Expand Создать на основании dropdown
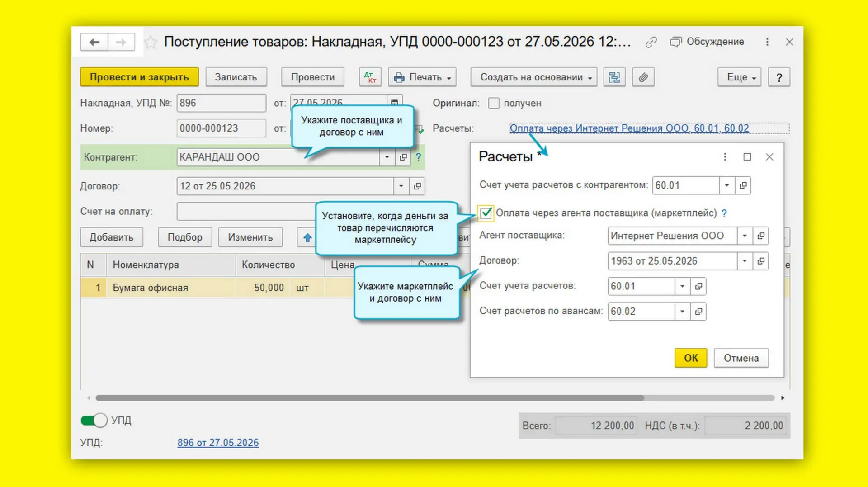 [534, 77]
